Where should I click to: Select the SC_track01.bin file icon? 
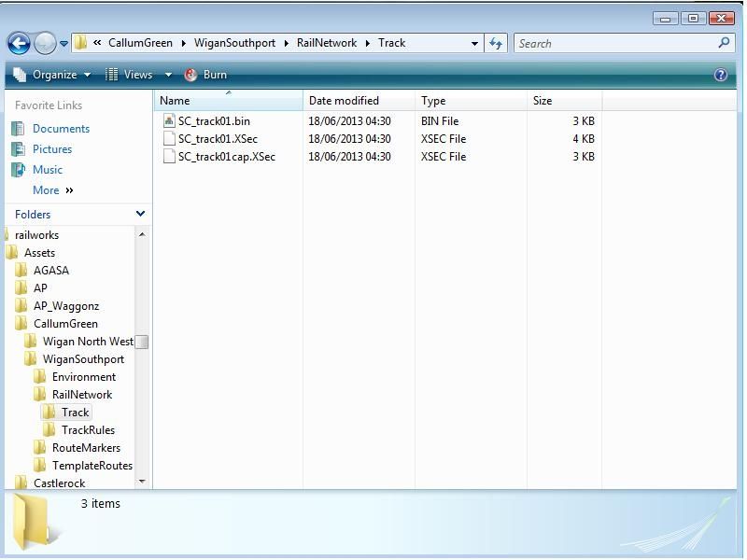coord(169,120)
